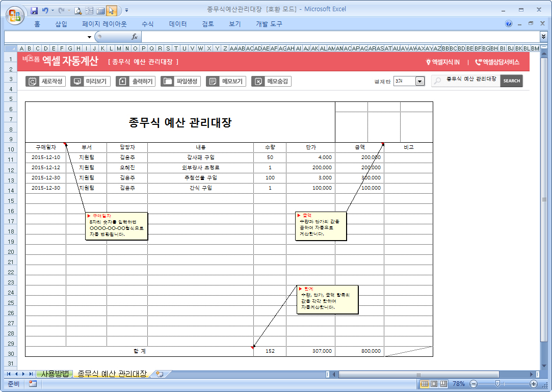Viewport: 552px width, 392px height.
Task: Click the cell 외부강사 초청료
Action: pos(200,168)
